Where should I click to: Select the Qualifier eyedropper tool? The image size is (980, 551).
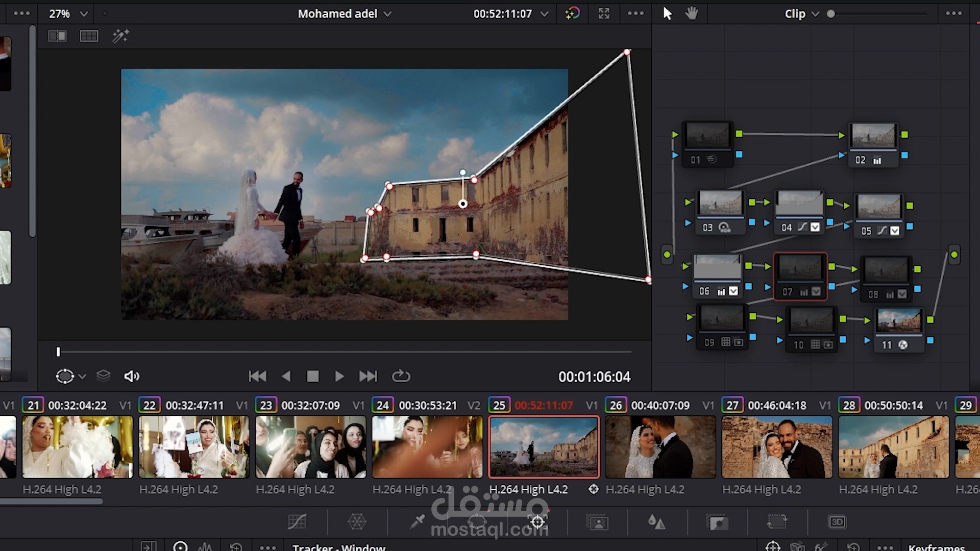(x=416, y=521)
